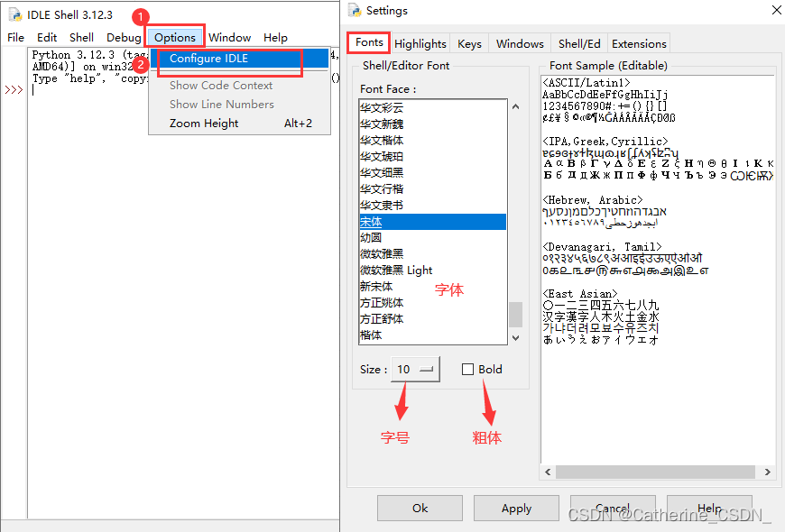Switch to the Extensions tab
The width and height of the screenshot is (785, 532).
tap(639, 44)
